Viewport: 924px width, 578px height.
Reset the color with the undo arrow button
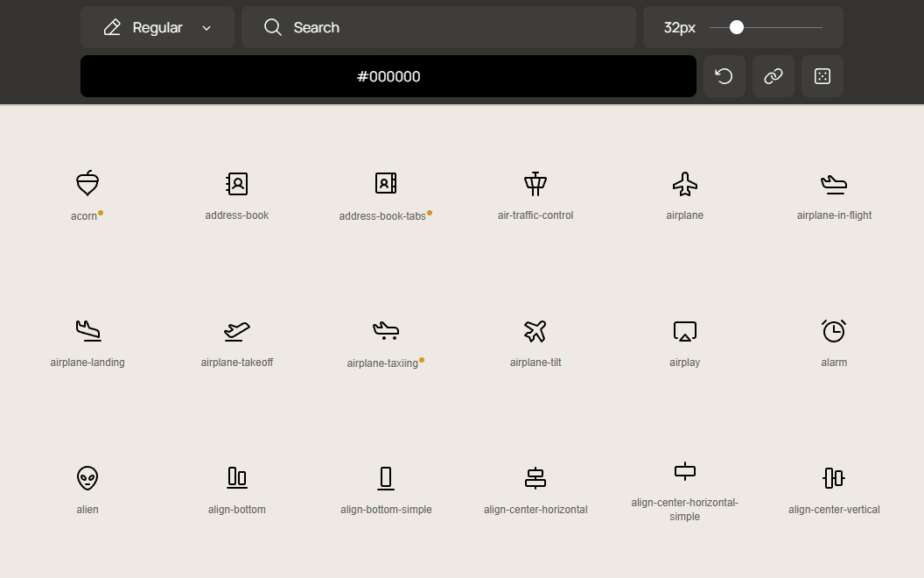pos(724,76)
